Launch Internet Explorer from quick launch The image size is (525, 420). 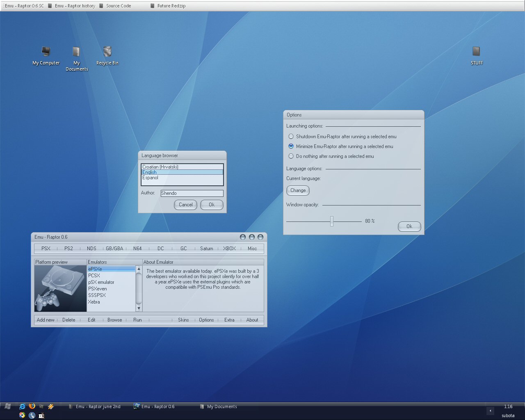click(22, 406)
